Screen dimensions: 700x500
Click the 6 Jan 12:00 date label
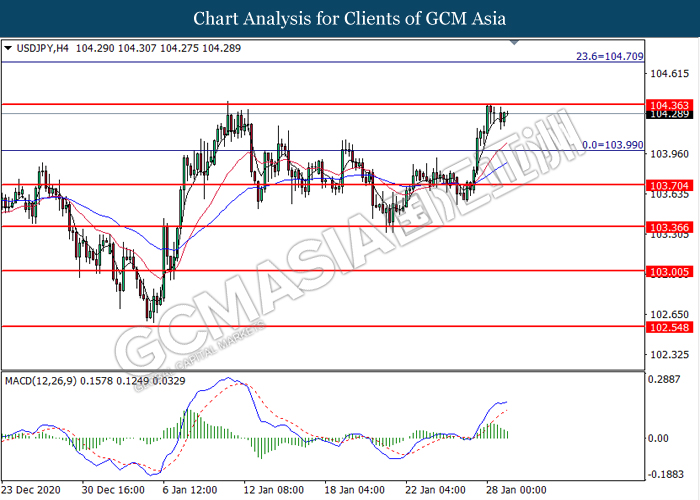click(x=190, y=490)
